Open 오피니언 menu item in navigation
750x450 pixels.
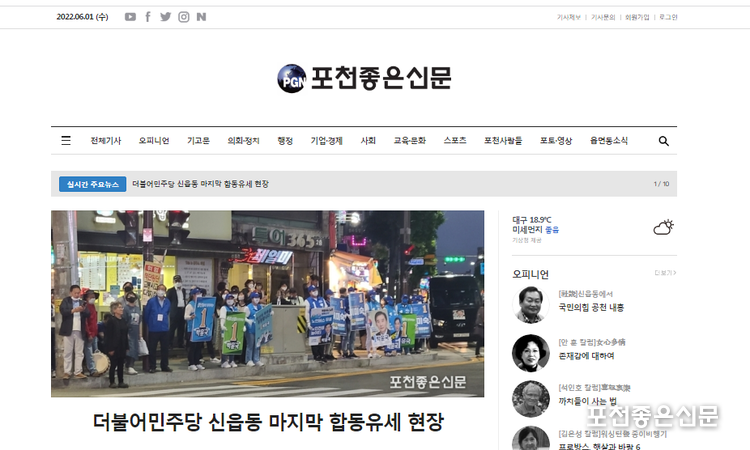(154, 141)
